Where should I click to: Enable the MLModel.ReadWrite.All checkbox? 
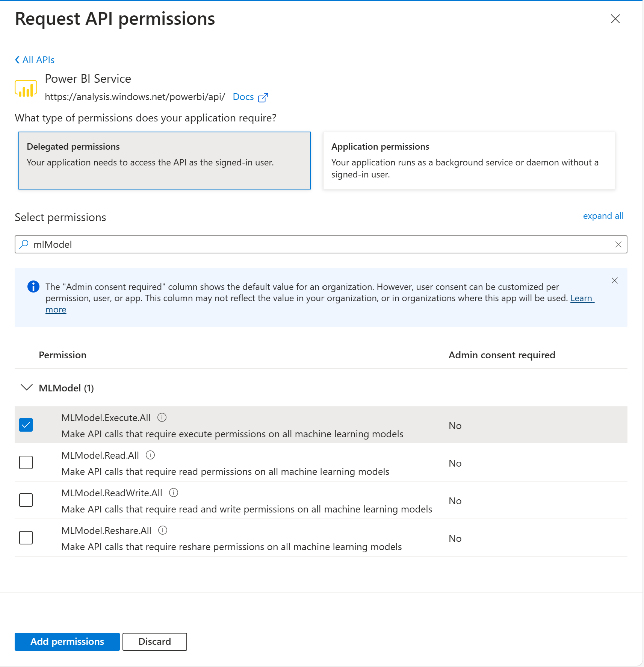coord(26,500)
